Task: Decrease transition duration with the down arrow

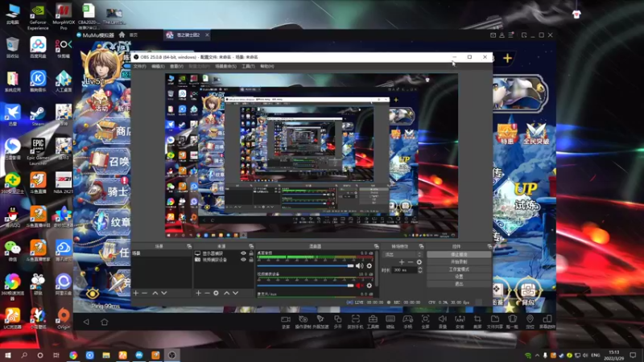Action: pyautogui.click(x=419, y=272)
